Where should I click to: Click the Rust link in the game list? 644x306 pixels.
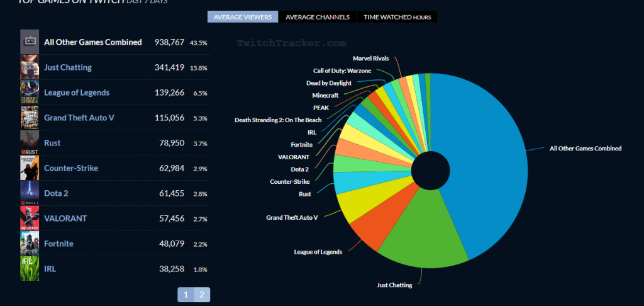(52, 143)
